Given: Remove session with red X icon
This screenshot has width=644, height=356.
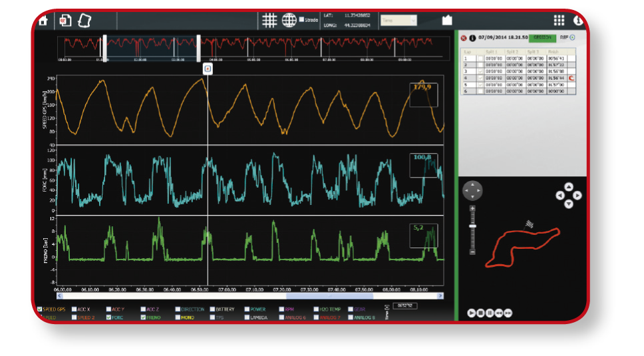Looking at the screenshot, I should click(x=464, y=38).
